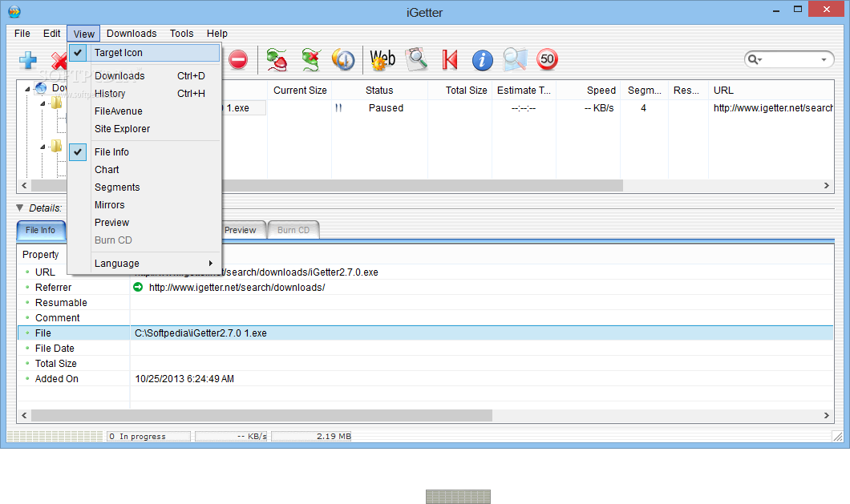The height and width of the screenshot is (504, 850).
Task: Open the Web gear toolbar icon
Action: pos(382,59)
